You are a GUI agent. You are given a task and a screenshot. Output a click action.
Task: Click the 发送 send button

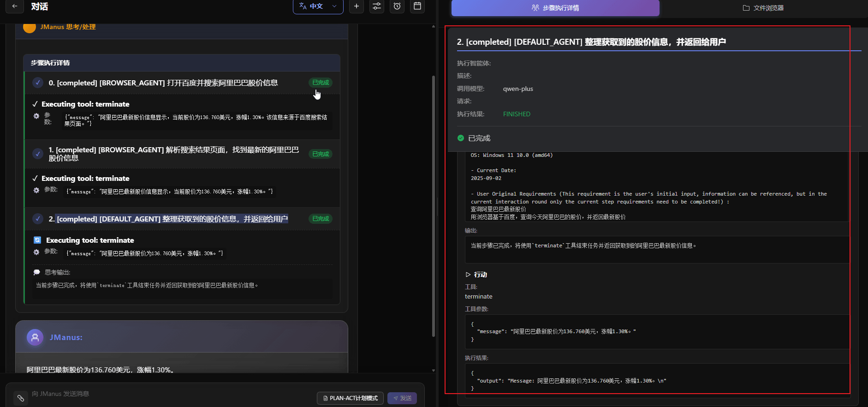tap(402, 398)
